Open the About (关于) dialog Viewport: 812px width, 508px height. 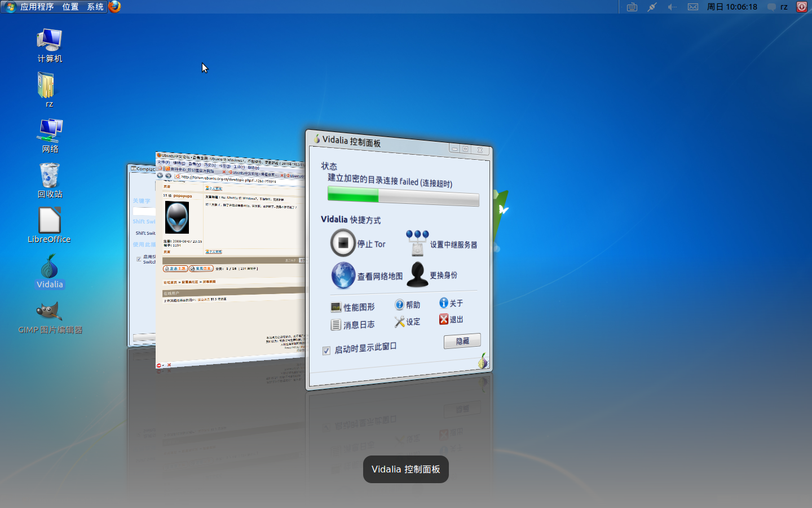point(451,303)
